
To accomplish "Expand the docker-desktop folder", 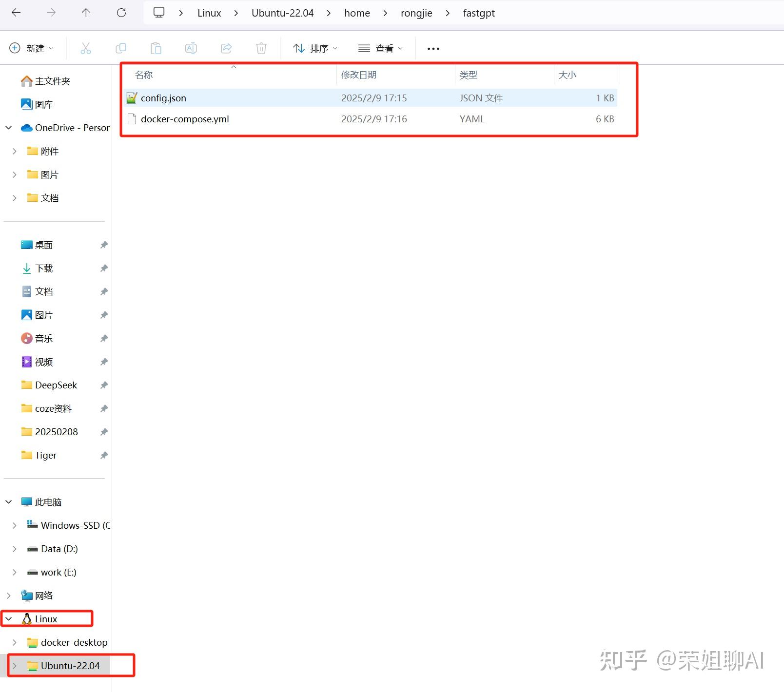I will [15, 642].
